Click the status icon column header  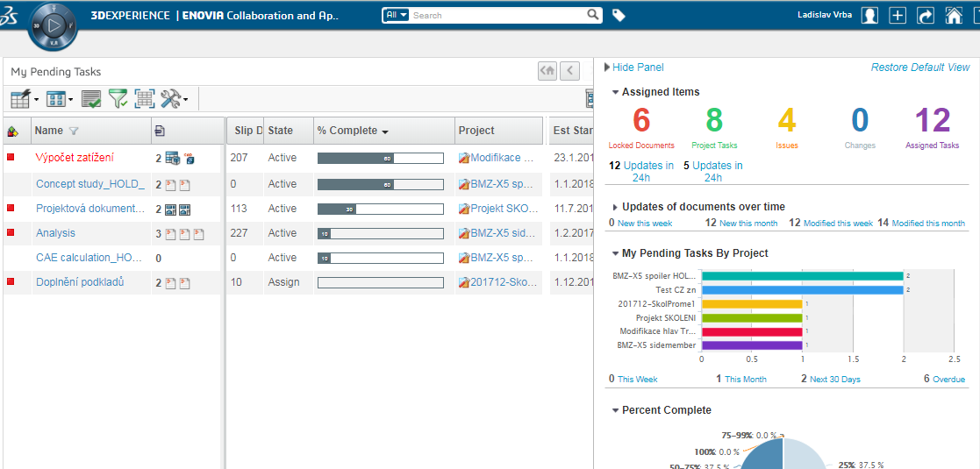pos(12,131)
